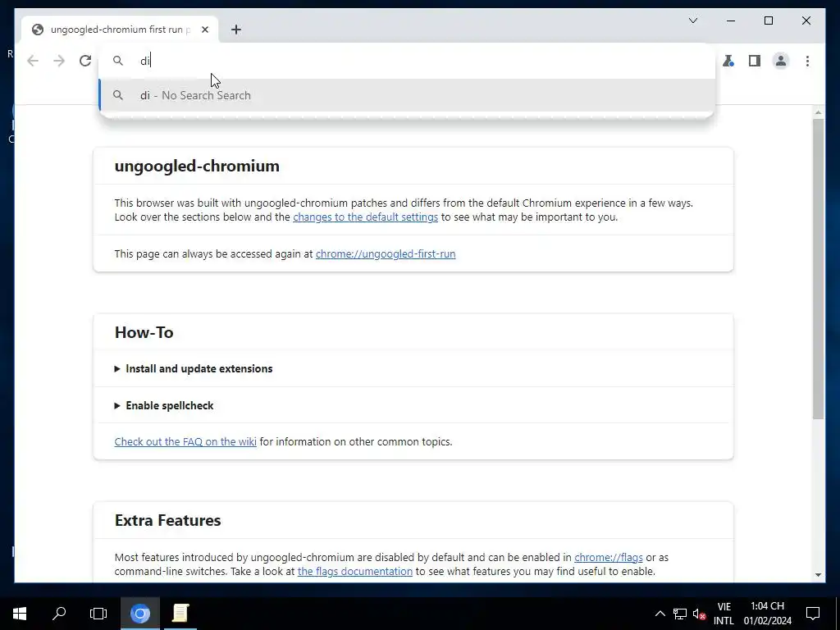The width and height of the screenshot is (840, 630).
Task: Go forward using the forward arrow
Action: [59, 61]
